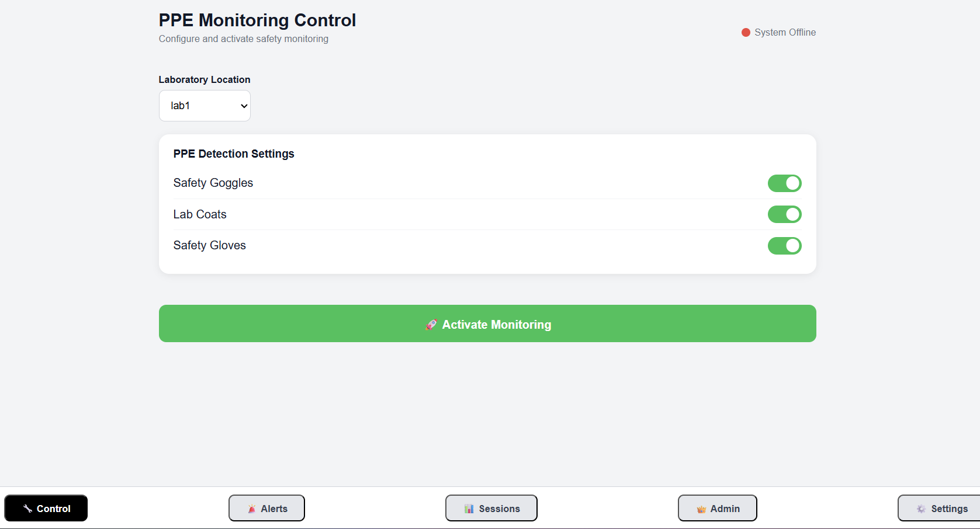Switch off Safety Gloves detection

[784, 246]
